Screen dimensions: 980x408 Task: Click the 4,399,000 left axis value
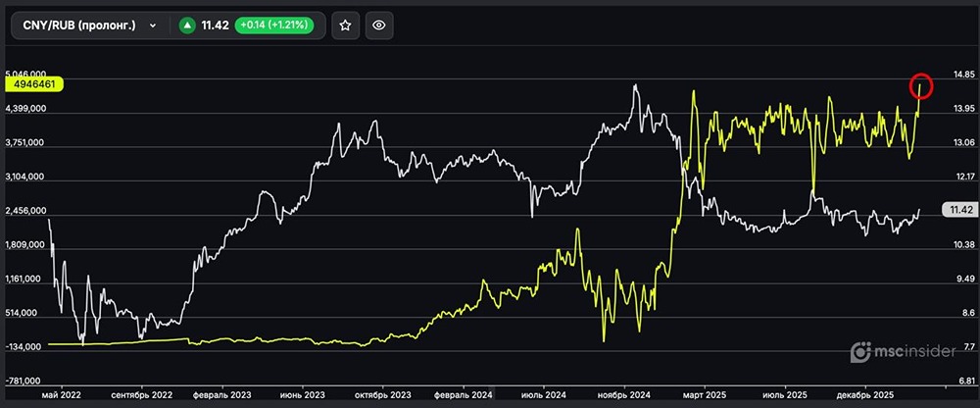[25, 109]
